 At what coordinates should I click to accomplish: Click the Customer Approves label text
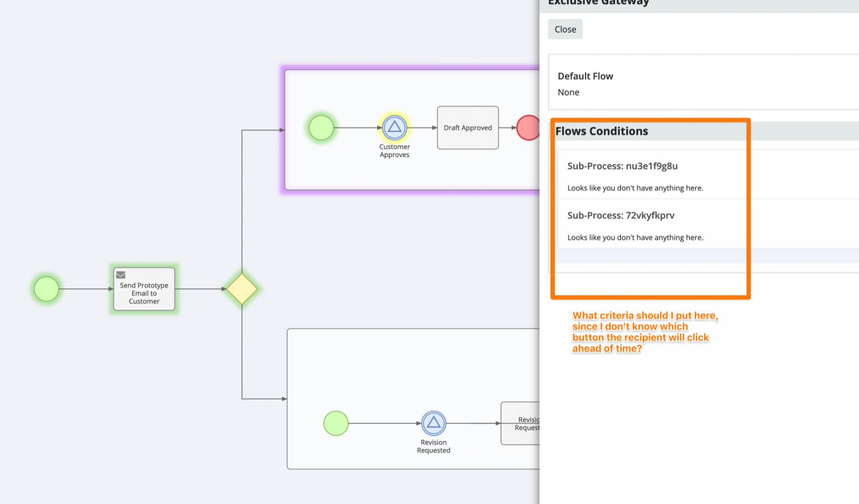pos(394,151)
